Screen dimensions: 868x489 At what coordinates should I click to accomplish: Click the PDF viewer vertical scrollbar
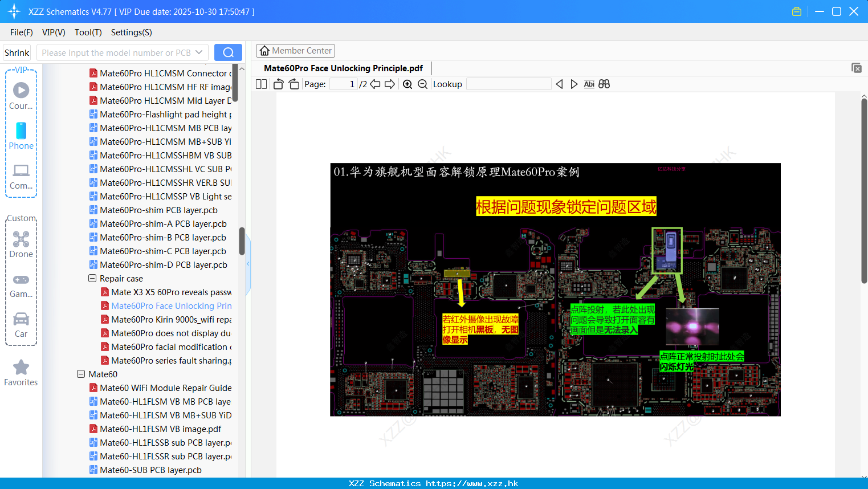[x=864, y=191]
